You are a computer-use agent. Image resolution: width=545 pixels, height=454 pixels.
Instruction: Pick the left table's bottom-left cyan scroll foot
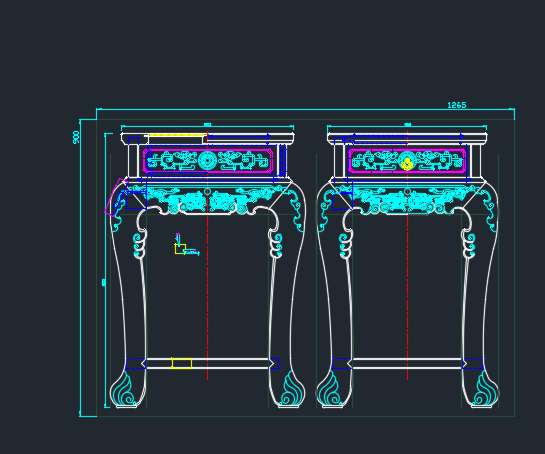pyautogui.click(x=123, y=389)
